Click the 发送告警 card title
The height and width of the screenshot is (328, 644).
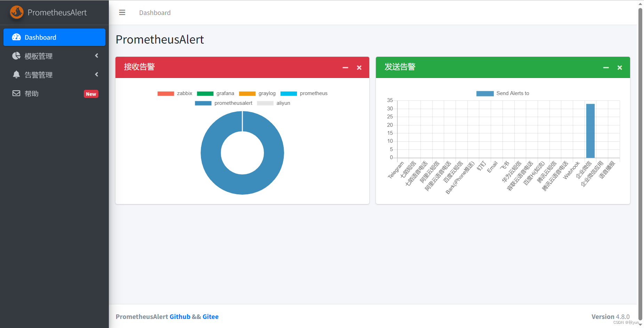(x=400, y=67)
